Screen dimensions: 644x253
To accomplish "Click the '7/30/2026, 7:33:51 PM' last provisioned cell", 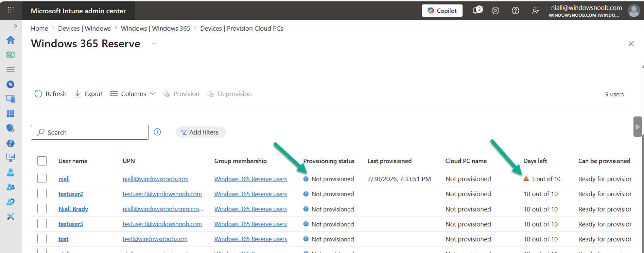I will 399,179.
